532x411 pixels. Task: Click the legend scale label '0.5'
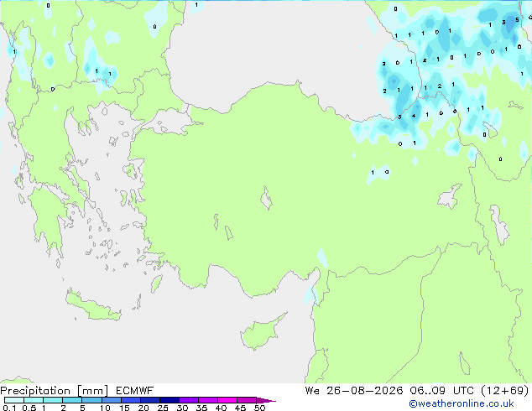pyautogui.click(x=29, y=408)
